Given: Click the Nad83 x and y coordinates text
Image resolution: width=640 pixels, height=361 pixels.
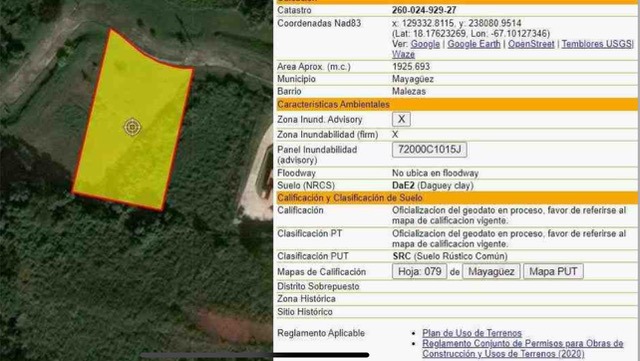Looking at the screenshot, I should pyautogui.click(x=457, y=23).
